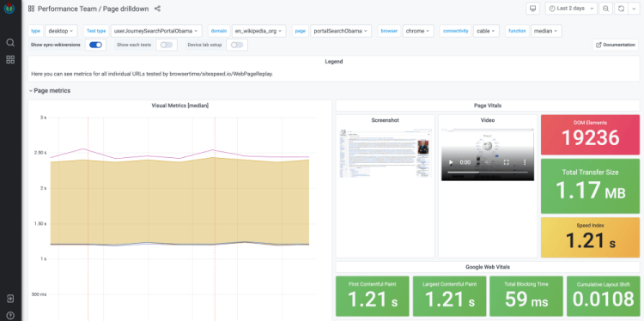Click the domain variable label
This screenshot has width=644, height=321.
pos(219,31)
